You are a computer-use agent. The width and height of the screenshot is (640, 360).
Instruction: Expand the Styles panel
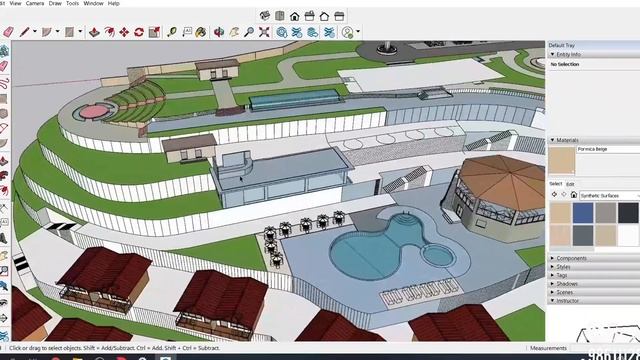[x=553, y=267]
